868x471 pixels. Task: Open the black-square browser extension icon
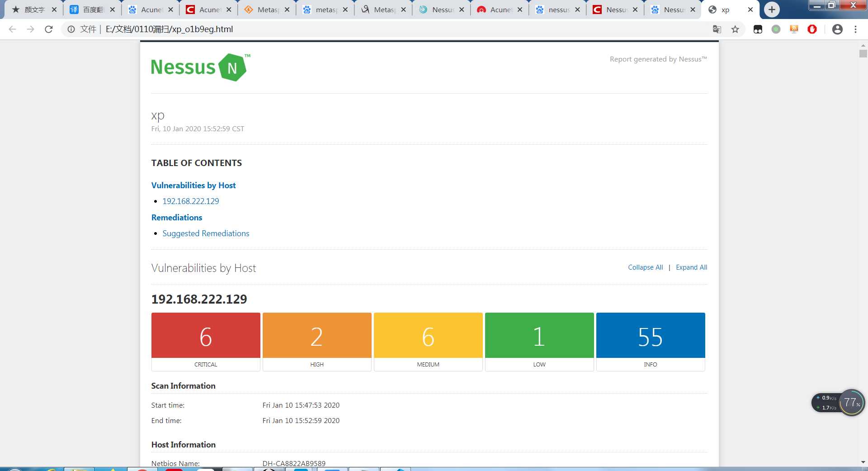pyautogui.click(x=758, y=29)
